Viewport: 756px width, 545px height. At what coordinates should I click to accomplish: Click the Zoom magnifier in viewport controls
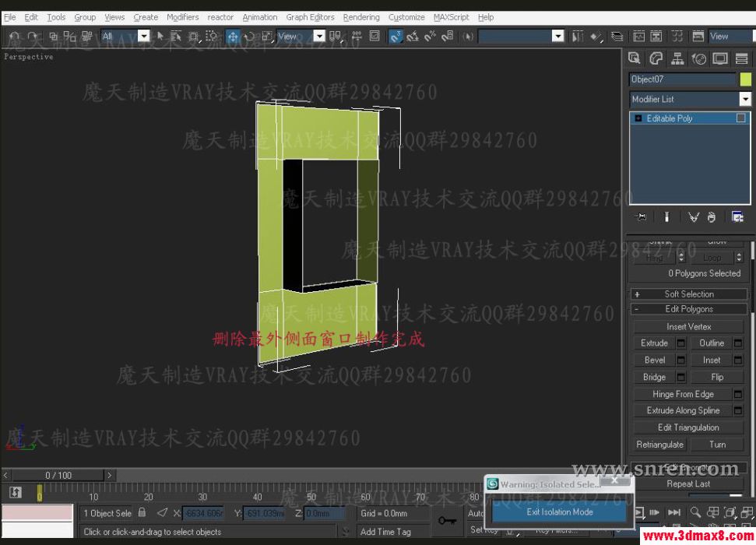pos(695,512)
